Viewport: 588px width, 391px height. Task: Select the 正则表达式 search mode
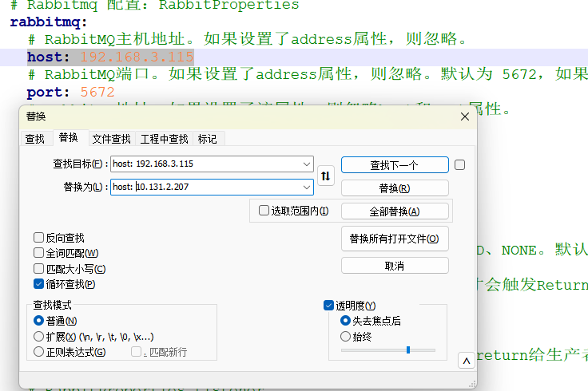[39, 352]
